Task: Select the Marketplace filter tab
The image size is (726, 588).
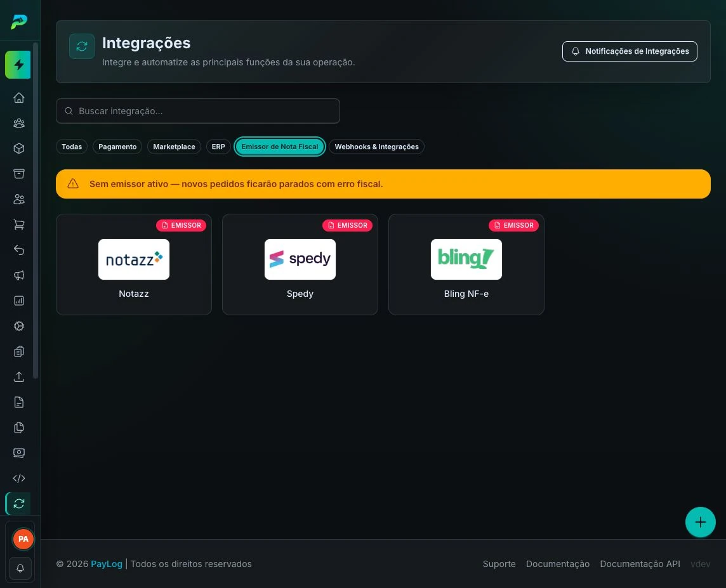Action: [174, 147]
